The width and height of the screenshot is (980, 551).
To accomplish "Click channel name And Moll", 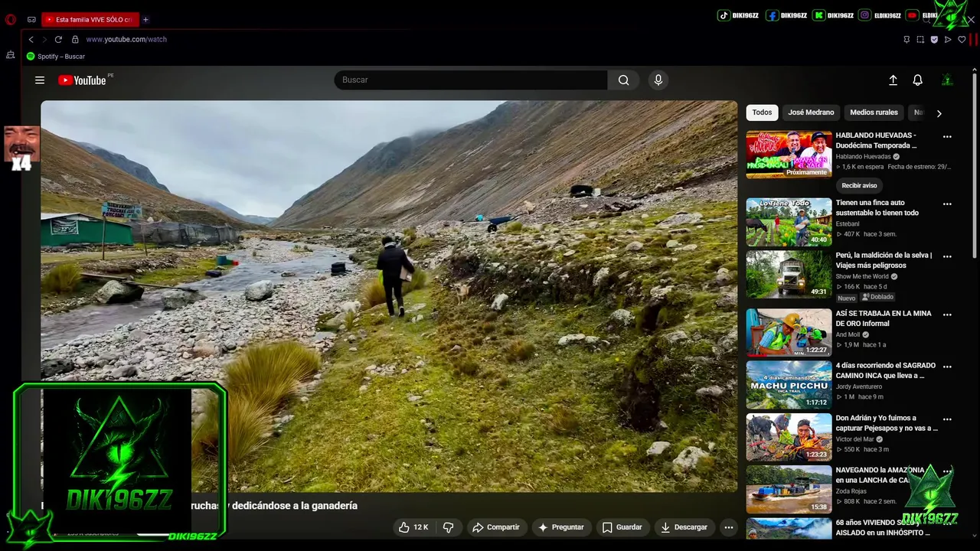I will tap(848, 334).
